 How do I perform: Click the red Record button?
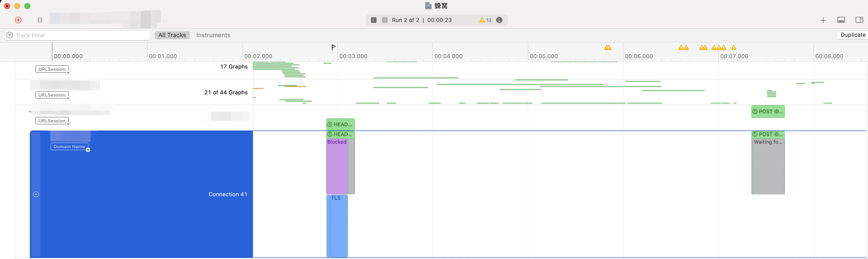pyautogui.click(x=18, y=20)
